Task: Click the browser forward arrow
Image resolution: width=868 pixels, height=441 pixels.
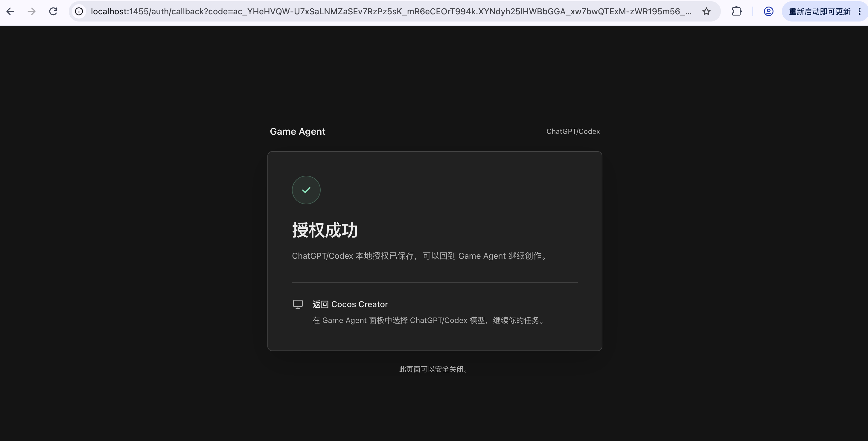Action: coord(32,11)
